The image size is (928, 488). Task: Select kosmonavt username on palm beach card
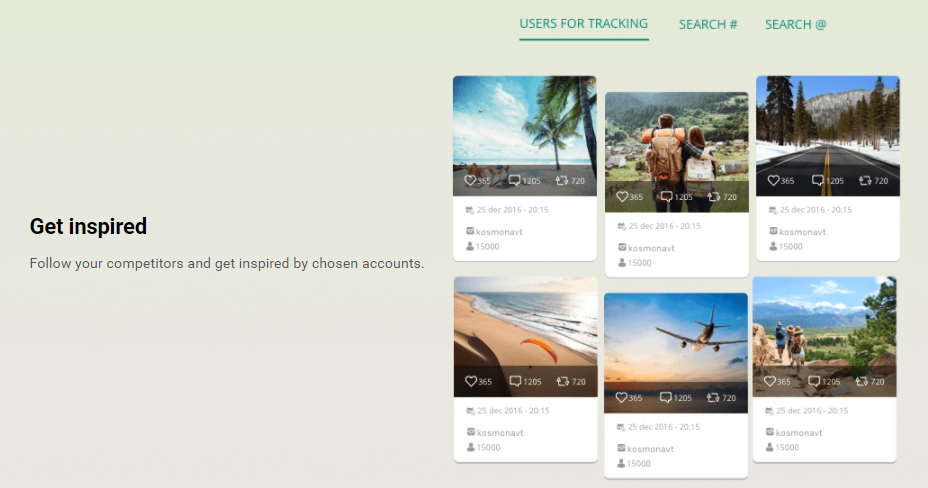pos(499,232)
